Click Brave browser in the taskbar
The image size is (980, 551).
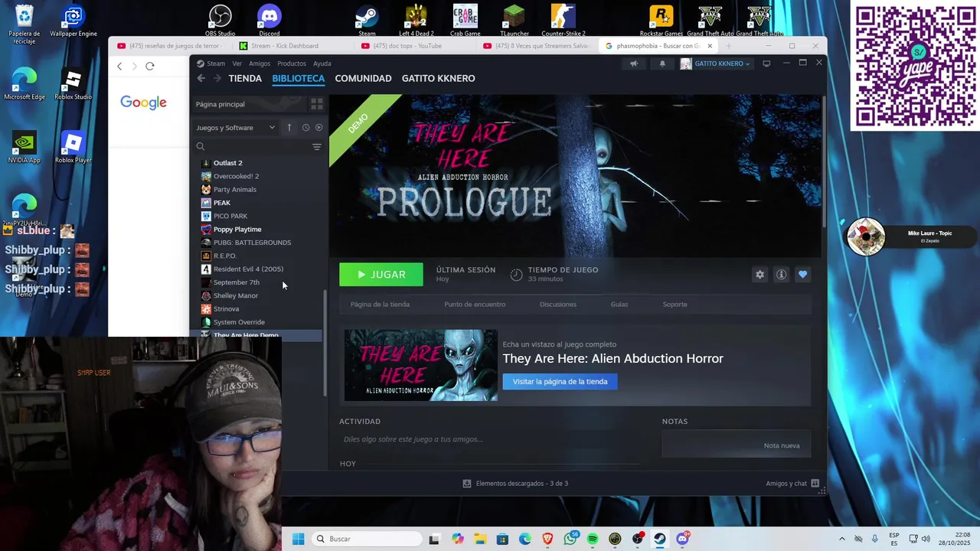[x=547, y=539]
